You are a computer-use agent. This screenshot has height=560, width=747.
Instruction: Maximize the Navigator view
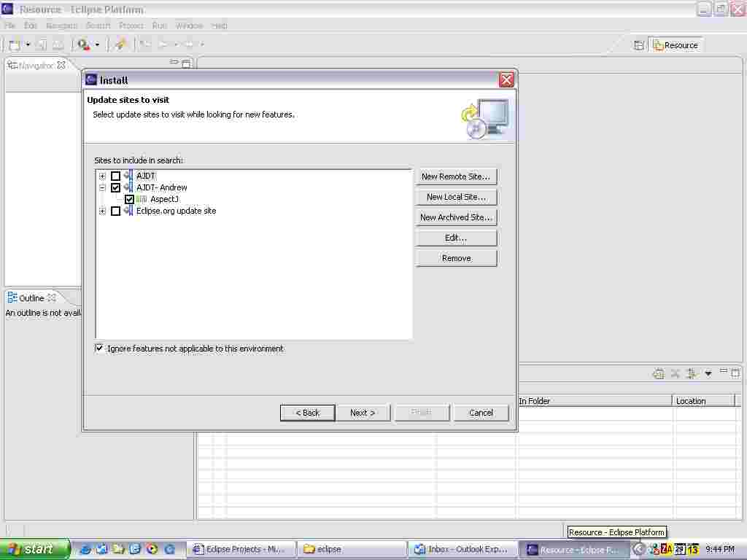(186, 63)
